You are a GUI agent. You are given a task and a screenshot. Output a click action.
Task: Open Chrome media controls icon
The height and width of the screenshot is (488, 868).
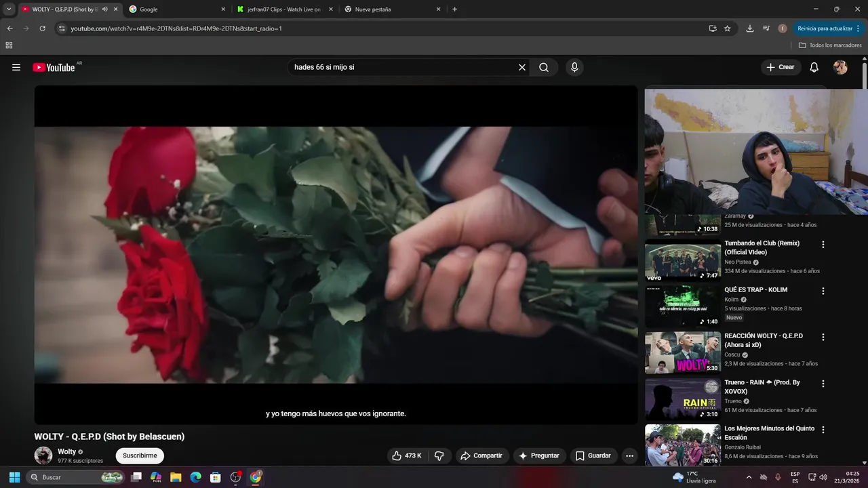pos(766,28)
